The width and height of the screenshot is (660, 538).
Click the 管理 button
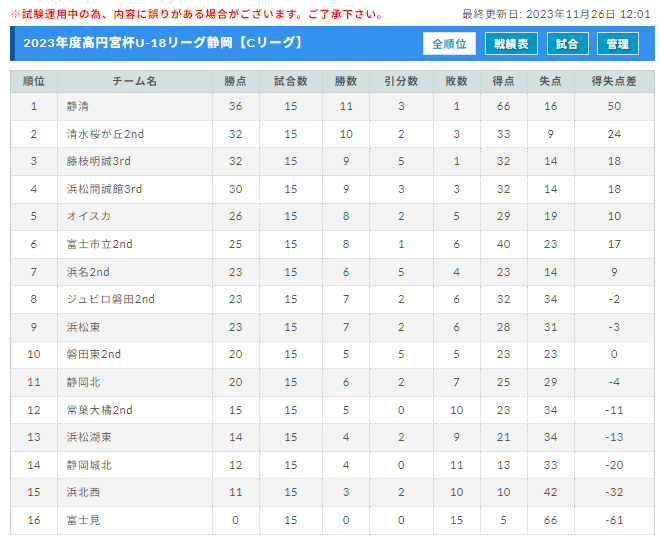(617, 44)
